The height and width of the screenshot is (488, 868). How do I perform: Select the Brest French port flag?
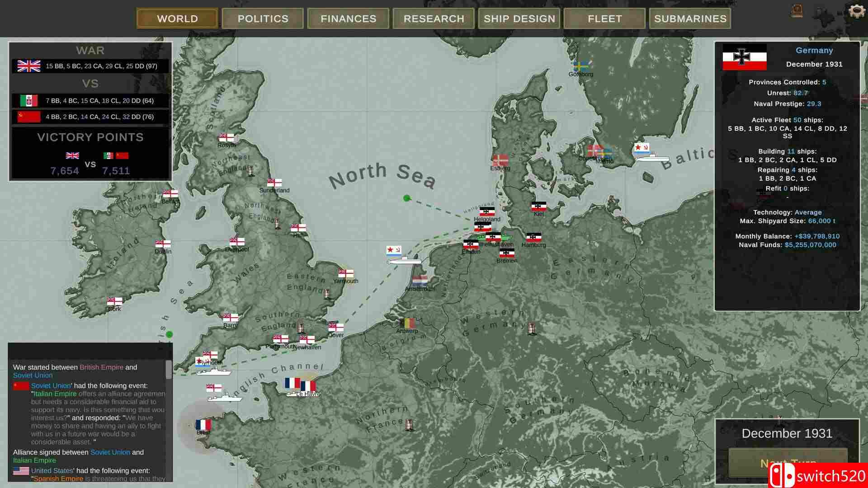[203, 425]
